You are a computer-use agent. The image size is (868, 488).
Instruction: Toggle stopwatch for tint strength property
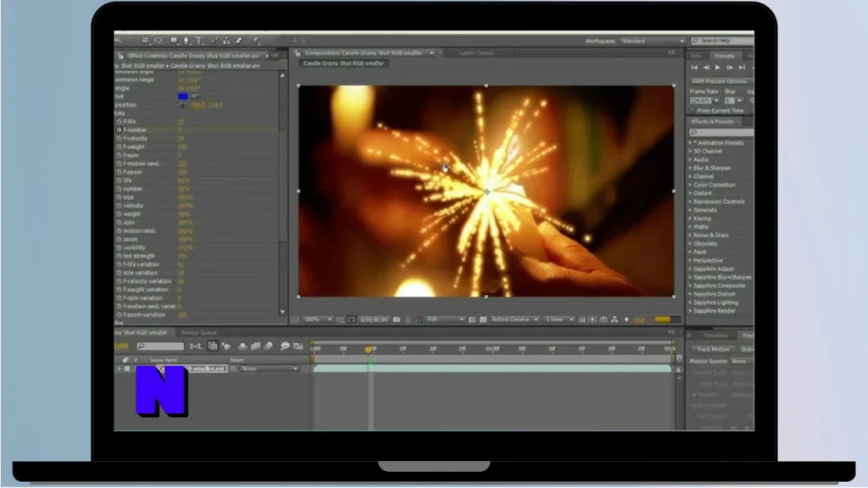119,256
